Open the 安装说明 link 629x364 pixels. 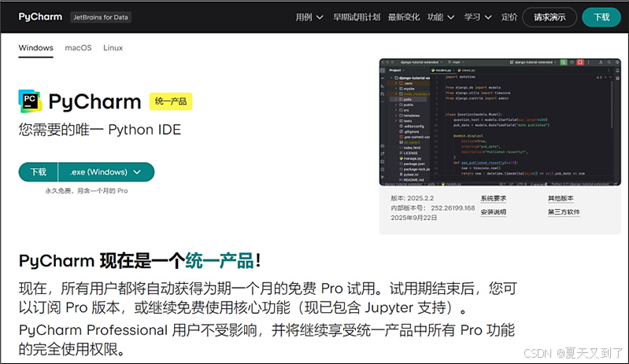[494, 211]
